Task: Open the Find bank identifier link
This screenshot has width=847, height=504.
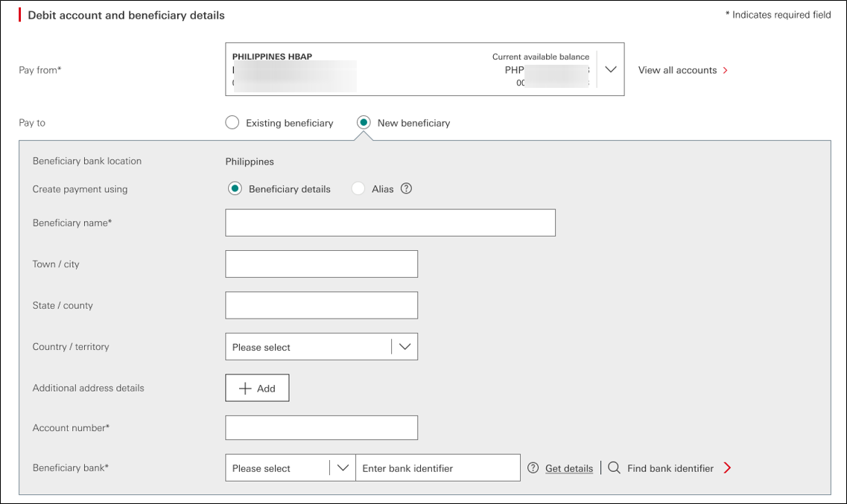Action: point(670,468)
